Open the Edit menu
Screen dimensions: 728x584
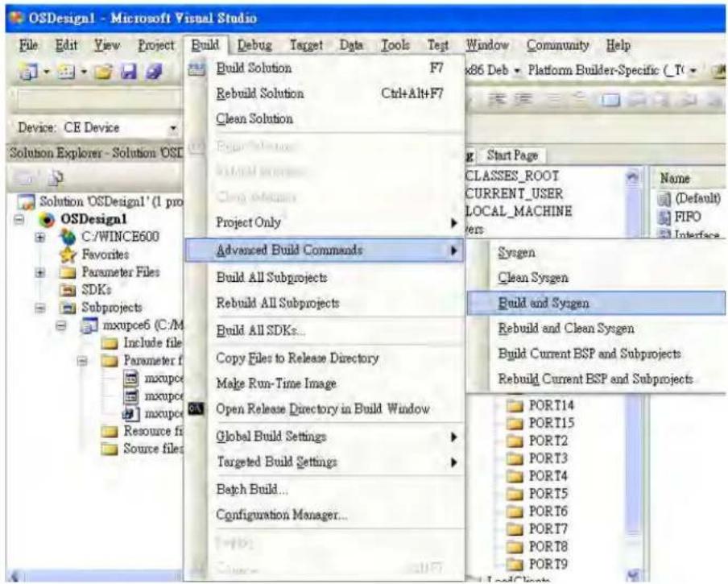pos(66,45)
